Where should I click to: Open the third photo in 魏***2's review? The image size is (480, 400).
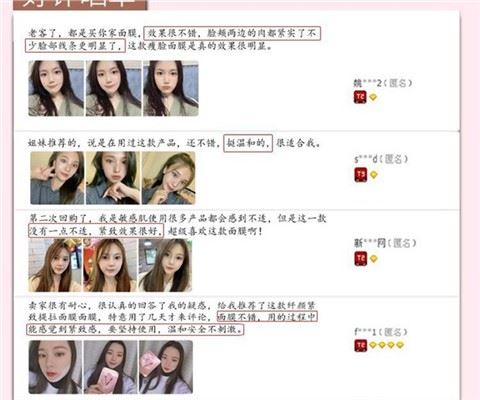pyautogui.click(x=171, y=88)
